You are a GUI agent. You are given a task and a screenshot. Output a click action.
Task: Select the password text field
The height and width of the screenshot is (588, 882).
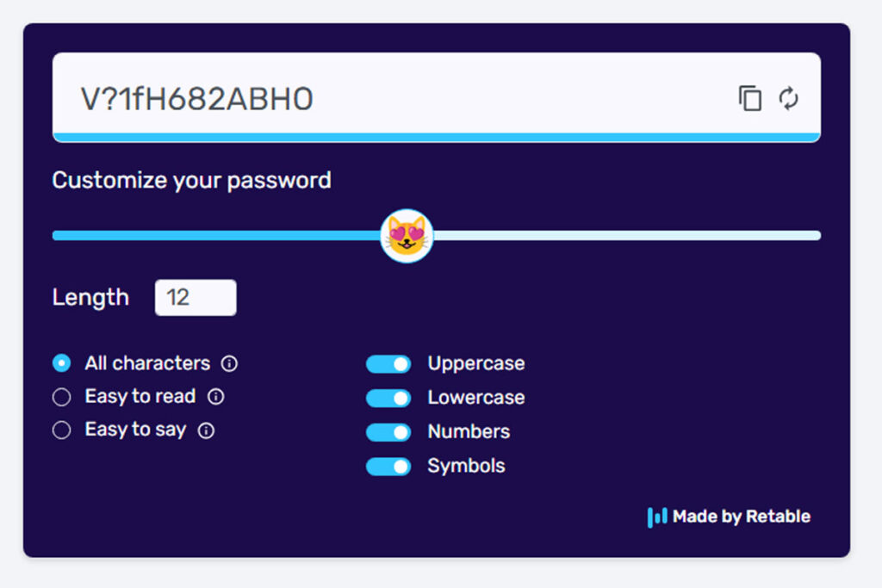click(x=345, y=98)
